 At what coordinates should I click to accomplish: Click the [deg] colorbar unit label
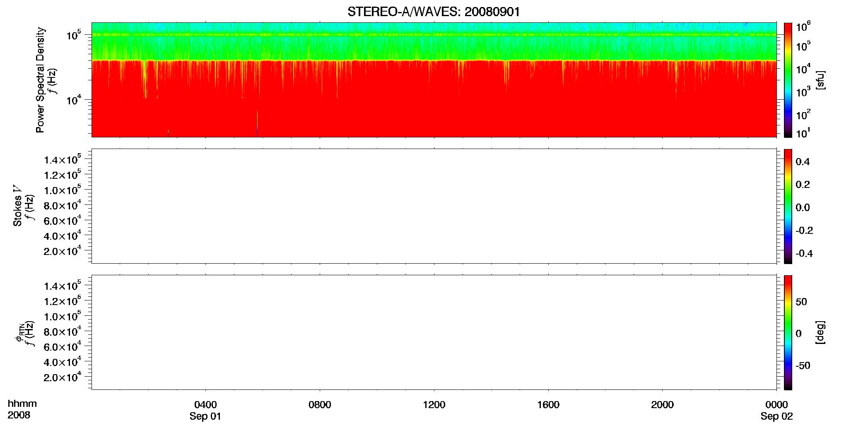(x=820, y=332)
